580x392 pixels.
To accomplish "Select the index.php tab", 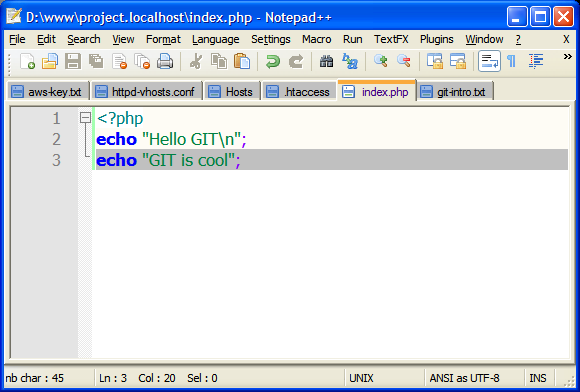I will coord(377,91).
